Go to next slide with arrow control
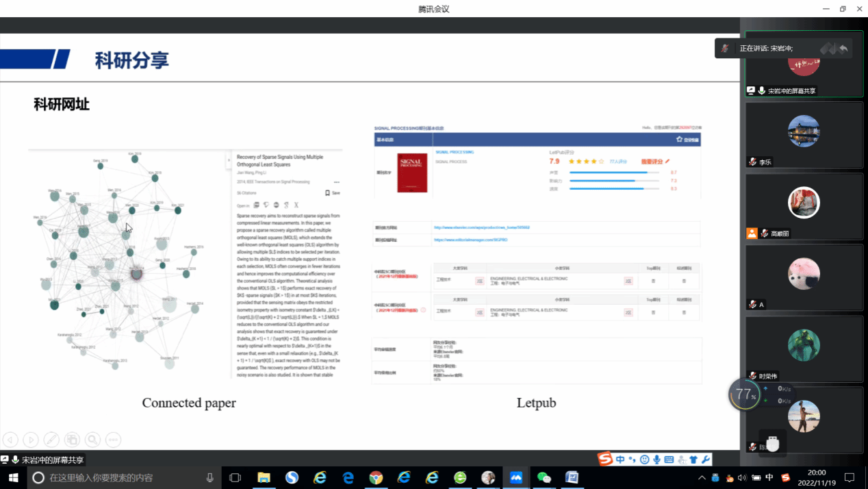Viewport: 868px width, 489px height. point(31,440)
